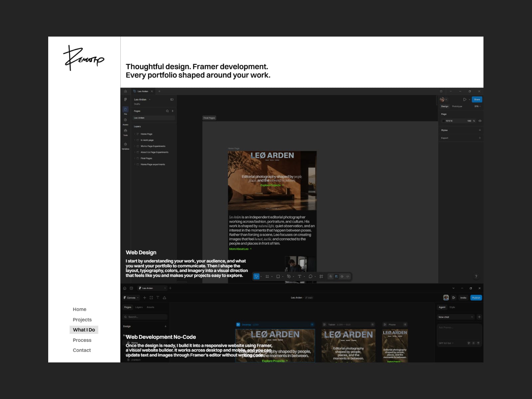Open Figma's help question mark button
532x399 pixels.
(476, 276)
